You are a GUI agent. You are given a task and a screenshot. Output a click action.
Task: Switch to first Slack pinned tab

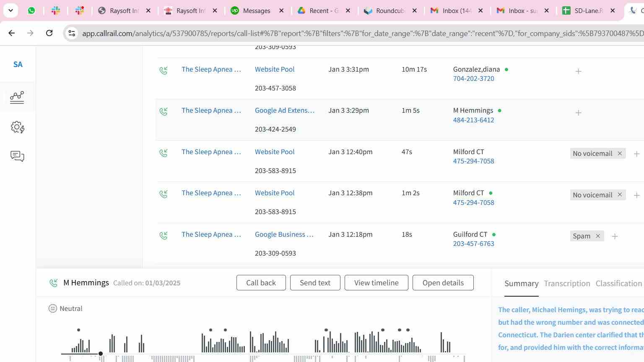[56, 10]
